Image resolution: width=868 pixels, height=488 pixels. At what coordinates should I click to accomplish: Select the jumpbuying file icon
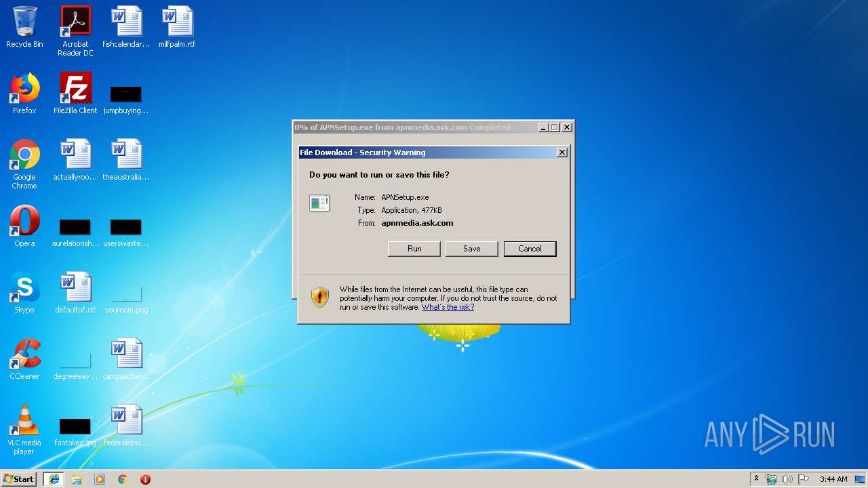coord(126,99)
